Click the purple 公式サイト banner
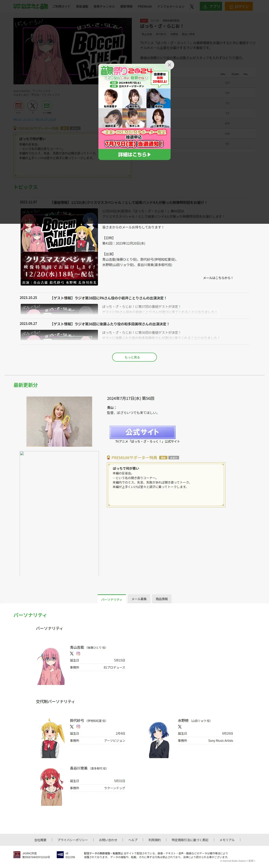269x868 pixels. coord(142,432)
